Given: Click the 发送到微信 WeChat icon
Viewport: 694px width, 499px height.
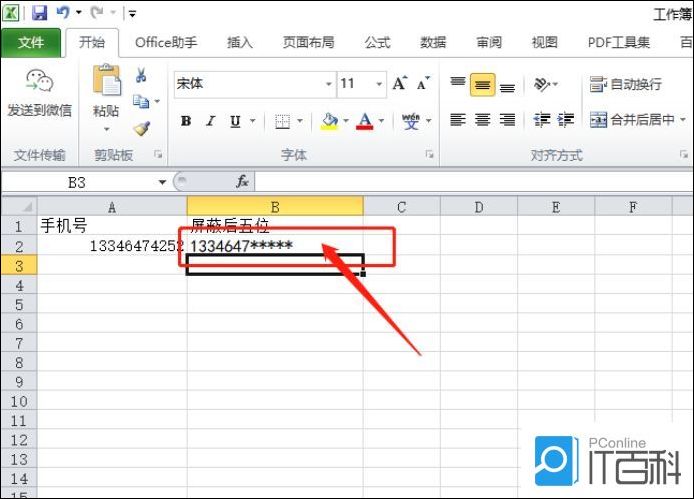Looking at the screenshot, I should (x=39, y=81).
